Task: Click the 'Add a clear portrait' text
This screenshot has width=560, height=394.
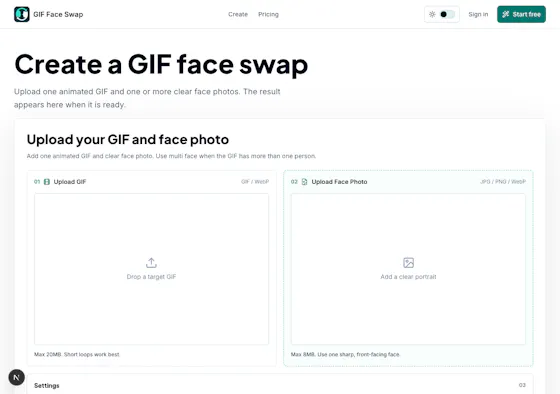Action: click(x=408, y=276)
